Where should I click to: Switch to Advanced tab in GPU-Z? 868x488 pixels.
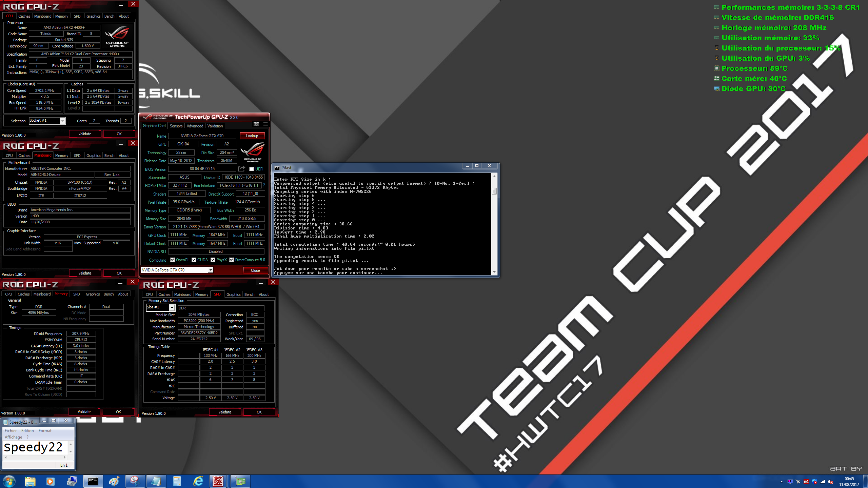click(195, 126)
